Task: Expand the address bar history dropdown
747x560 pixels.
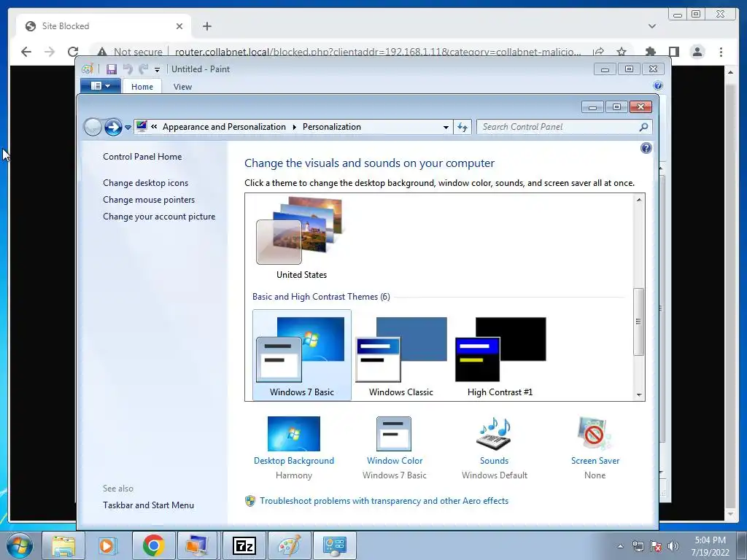Action: (x=446, y=127)
